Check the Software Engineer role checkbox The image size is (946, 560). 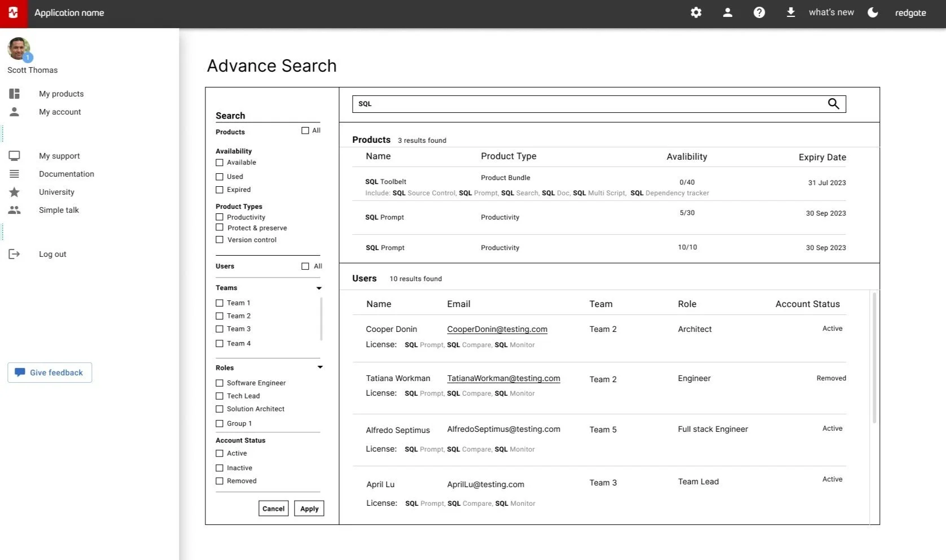coord(220,383)
